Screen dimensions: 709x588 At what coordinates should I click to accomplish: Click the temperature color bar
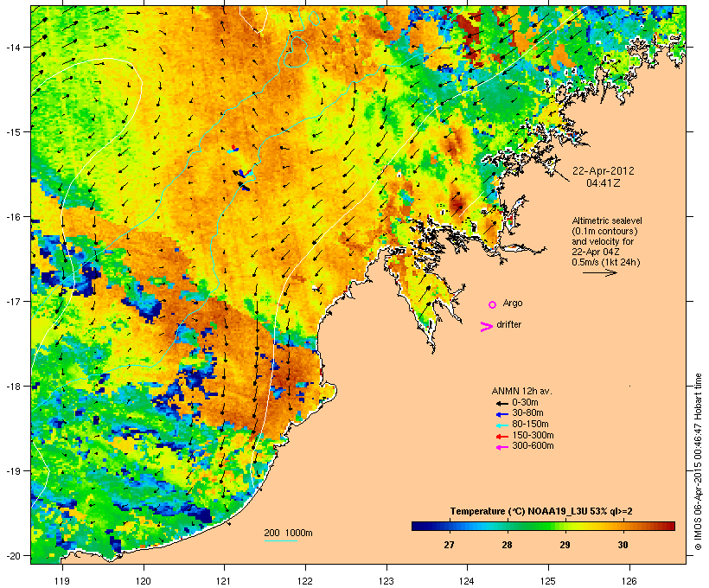pos(543,526)
